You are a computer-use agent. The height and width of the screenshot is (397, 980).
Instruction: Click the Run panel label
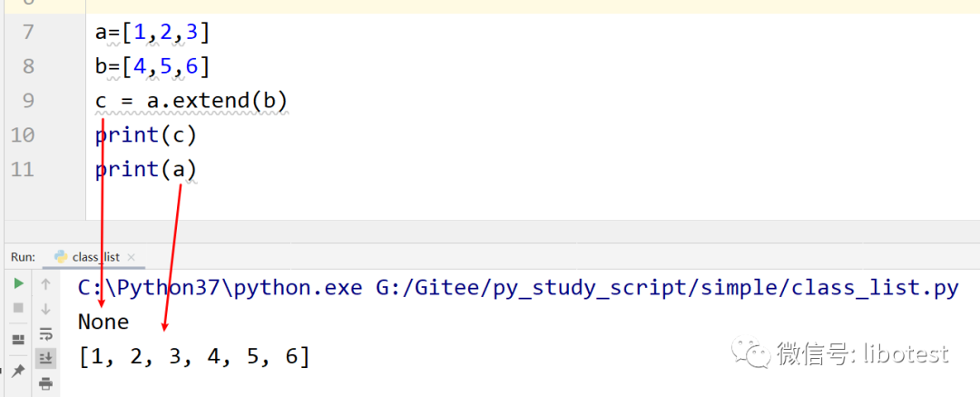tap(23, 257)
